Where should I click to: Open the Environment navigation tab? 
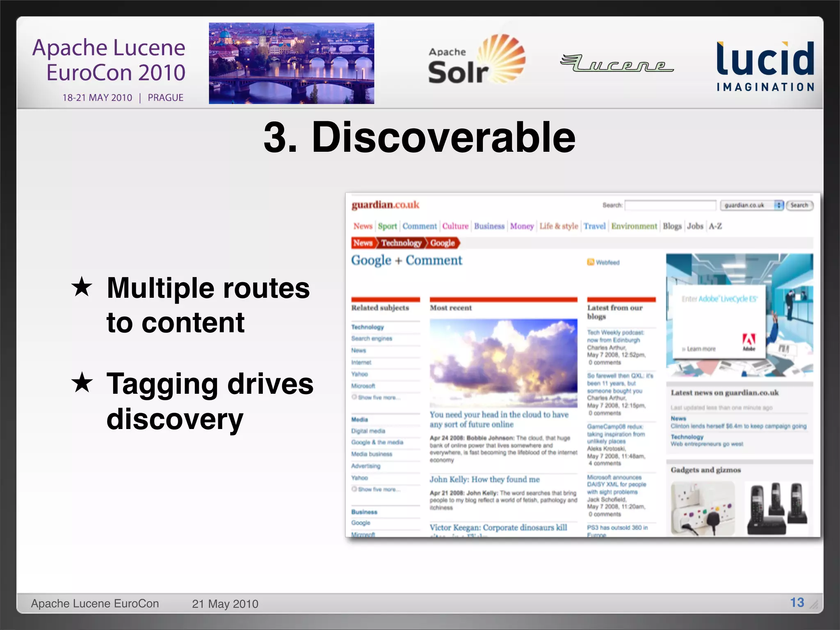coord(634,226)
